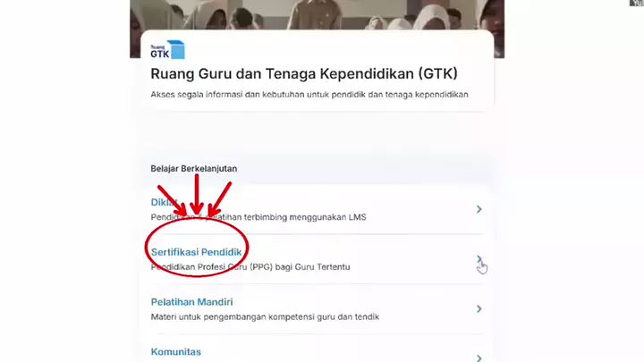
Task: Select the Komunitas entry title
Action: (176, 352)
